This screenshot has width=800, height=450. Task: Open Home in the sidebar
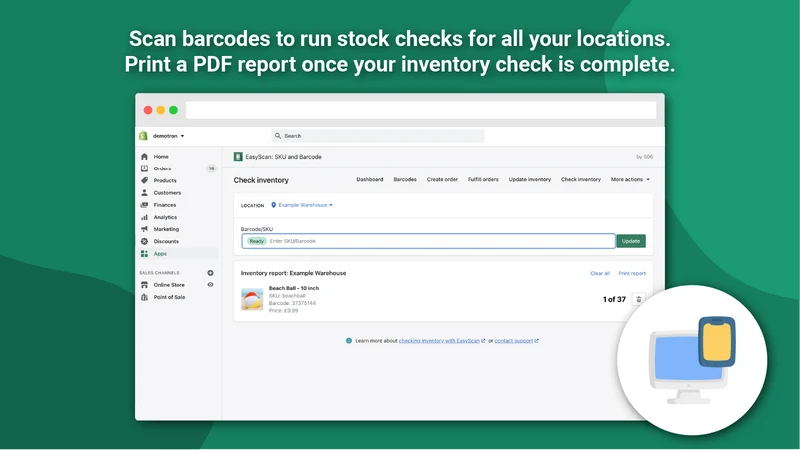[161, 157]
